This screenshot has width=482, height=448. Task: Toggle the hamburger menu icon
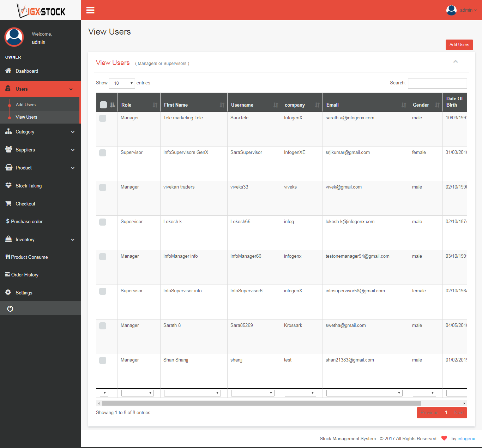(90, 10)
